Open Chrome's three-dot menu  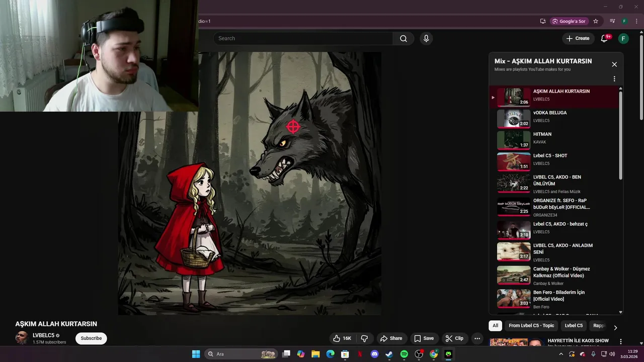click(x=636, y=21)
